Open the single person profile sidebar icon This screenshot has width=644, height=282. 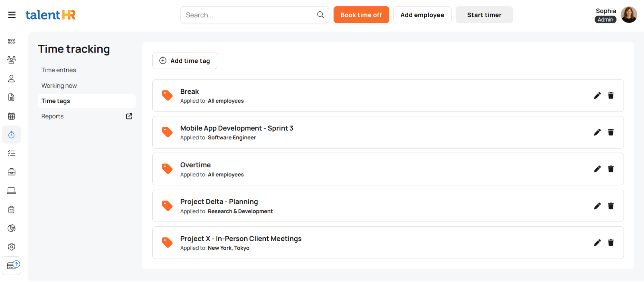12,79
